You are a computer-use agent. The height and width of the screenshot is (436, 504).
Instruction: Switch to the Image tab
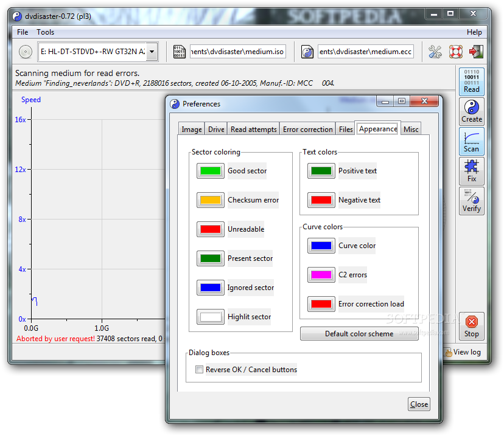(x=192, y=129)
